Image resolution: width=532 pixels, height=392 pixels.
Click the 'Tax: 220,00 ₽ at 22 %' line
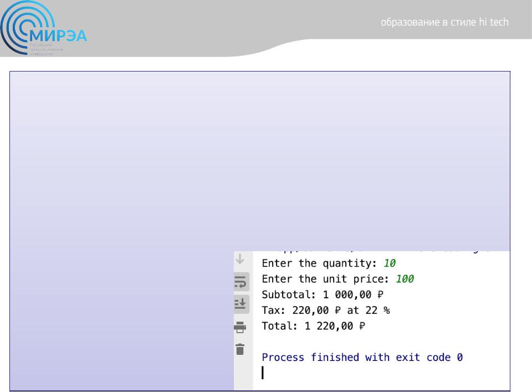pos(326,310)
